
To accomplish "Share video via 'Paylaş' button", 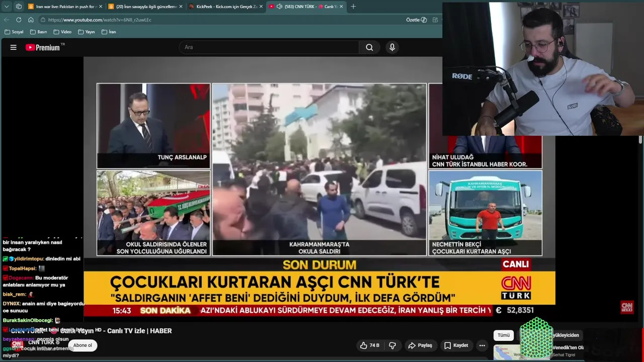I will 420,345.
